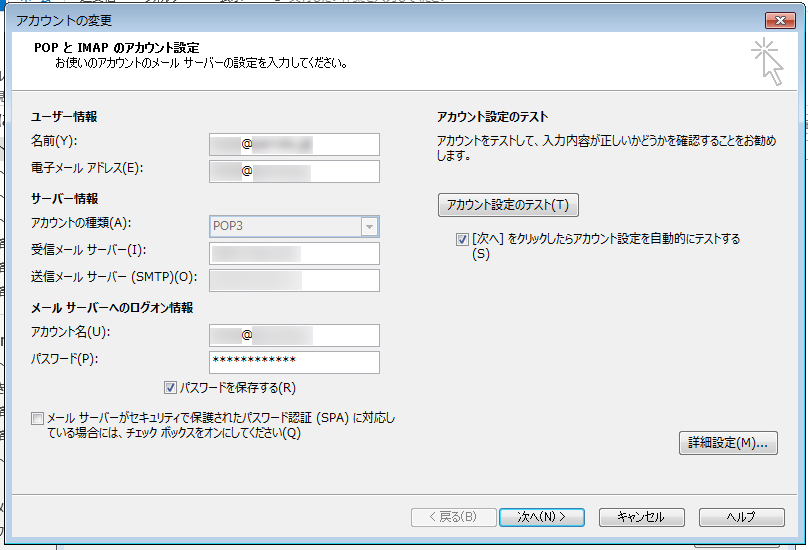Open 詳細設定 more settings button
This screenshot has height=550, width=808.
click(x=727, y=443)
